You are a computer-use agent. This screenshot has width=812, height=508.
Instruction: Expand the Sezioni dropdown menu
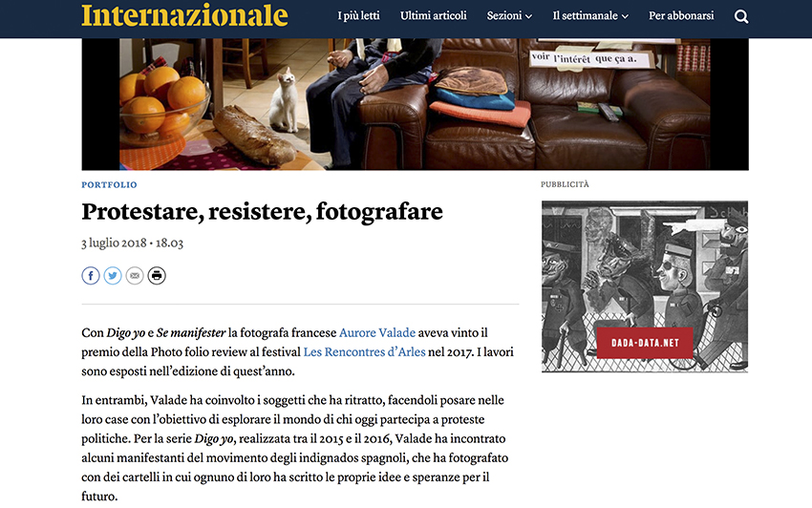[509, 16]
